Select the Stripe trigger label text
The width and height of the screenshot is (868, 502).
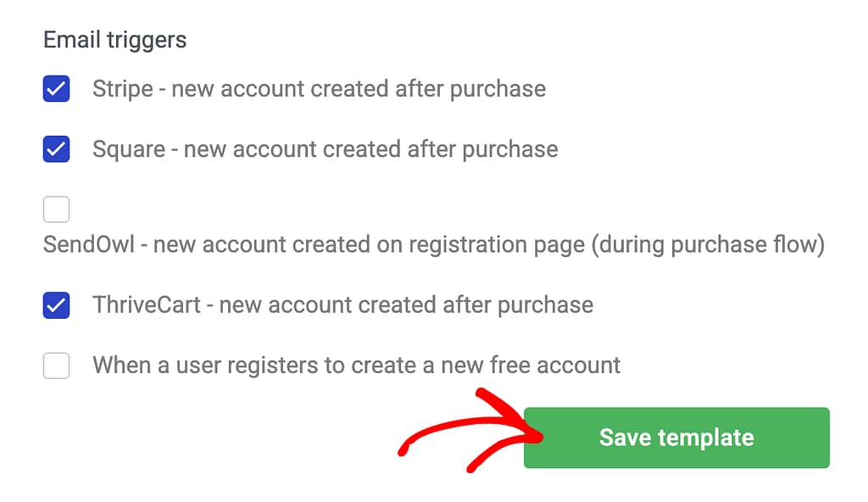tap(319, 88)
